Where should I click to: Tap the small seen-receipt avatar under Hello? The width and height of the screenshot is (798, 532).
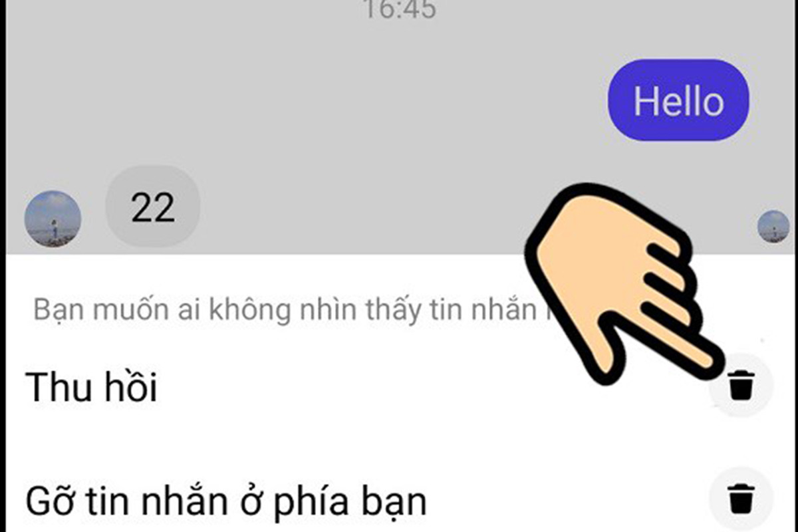pos(773,227)
